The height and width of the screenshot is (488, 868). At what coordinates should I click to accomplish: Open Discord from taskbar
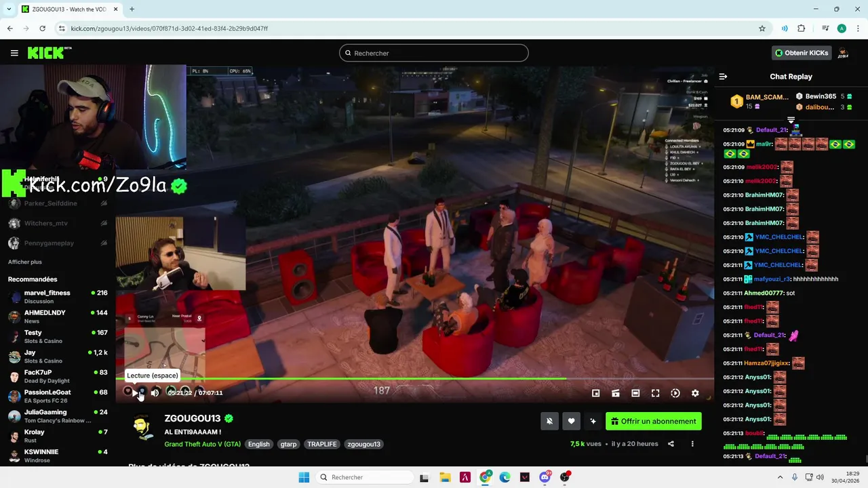pyautogui.click(x=545, y=477)
